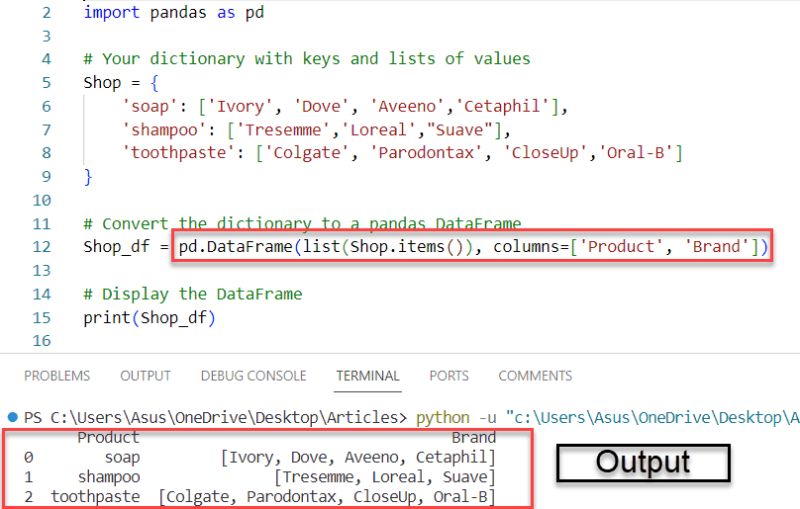Click the 'Convert the dictionary' comment line
800x509 pixels.
(303, 223)
